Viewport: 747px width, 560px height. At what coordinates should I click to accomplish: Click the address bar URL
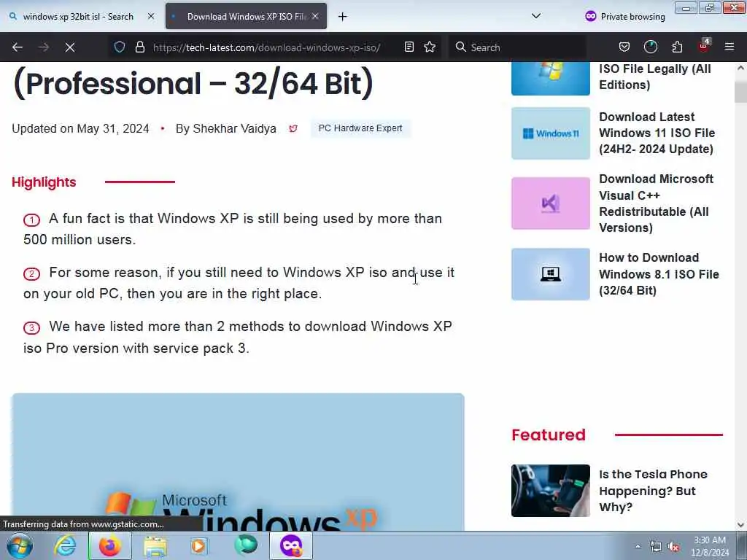[266, 47]
